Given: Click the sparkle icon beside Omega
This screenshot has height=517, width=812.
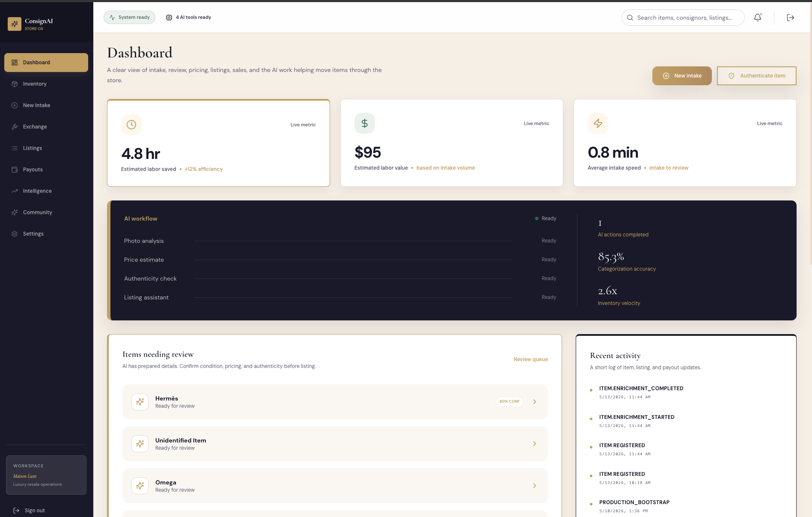Looking at the screenshot, I should pyautogui.click(x=140, y=486).
